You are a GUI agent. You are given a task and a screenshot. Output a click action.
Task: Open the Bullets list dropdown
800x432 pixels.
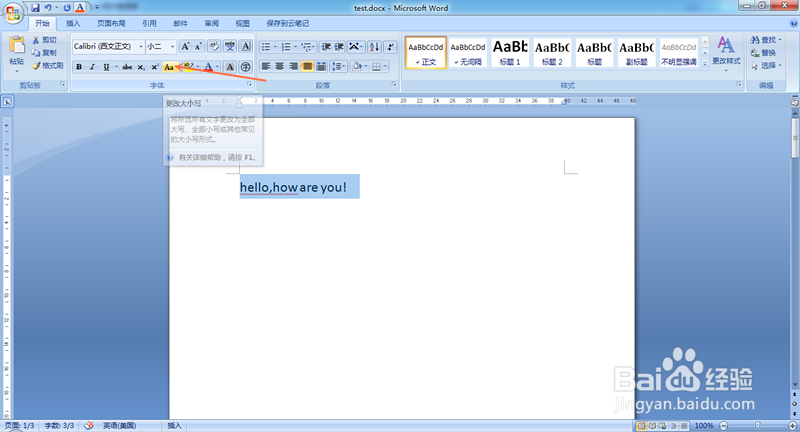[275, 47]
